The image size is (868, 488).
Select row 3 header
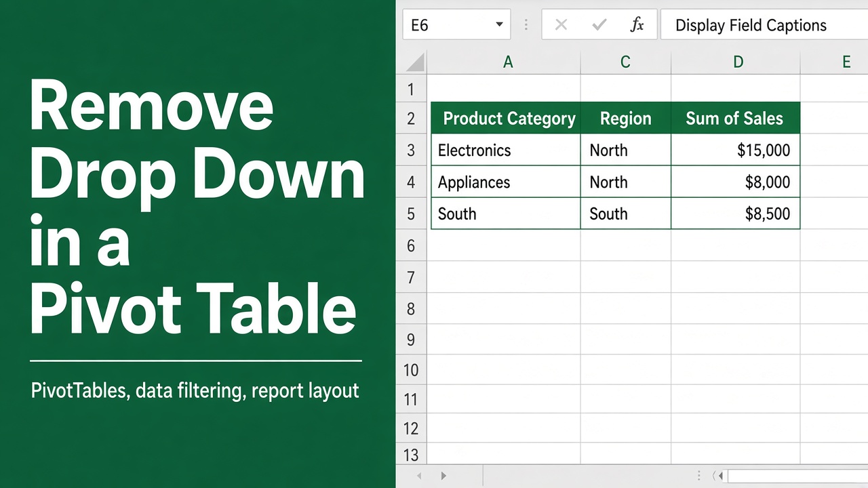pos(411,150)
